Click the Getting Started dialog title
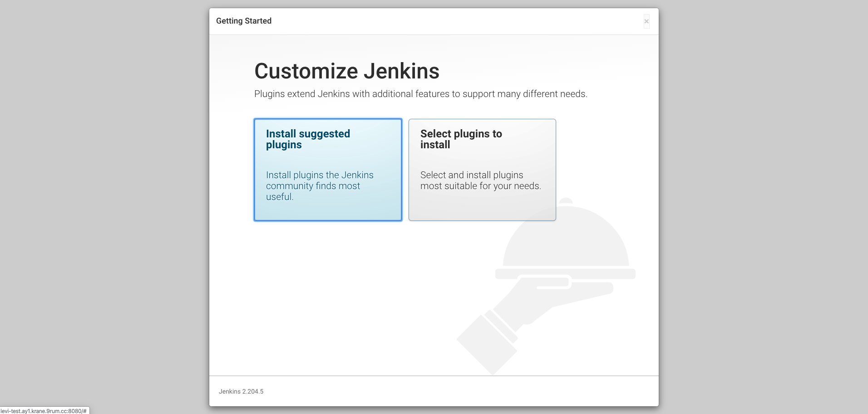Image resolution: width=868 pixels, height=414 pixels. click(244, 21)
